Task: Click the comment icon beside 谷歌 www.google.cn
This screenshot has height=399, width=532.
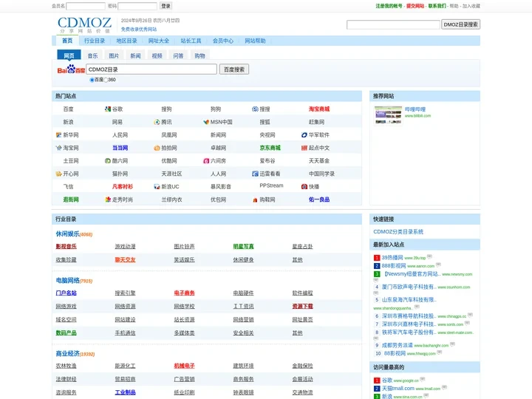Action: (x=423, y=379)
